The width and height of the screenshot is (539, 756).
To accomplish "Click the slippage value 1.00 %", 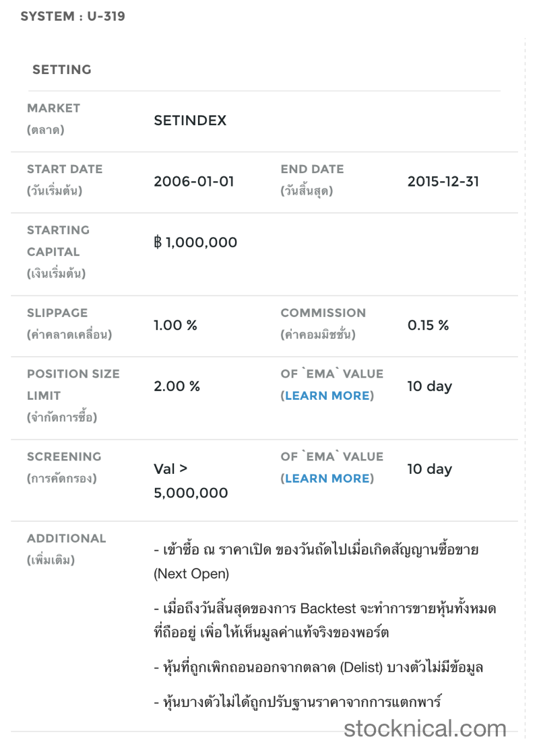I will point(175,325).
